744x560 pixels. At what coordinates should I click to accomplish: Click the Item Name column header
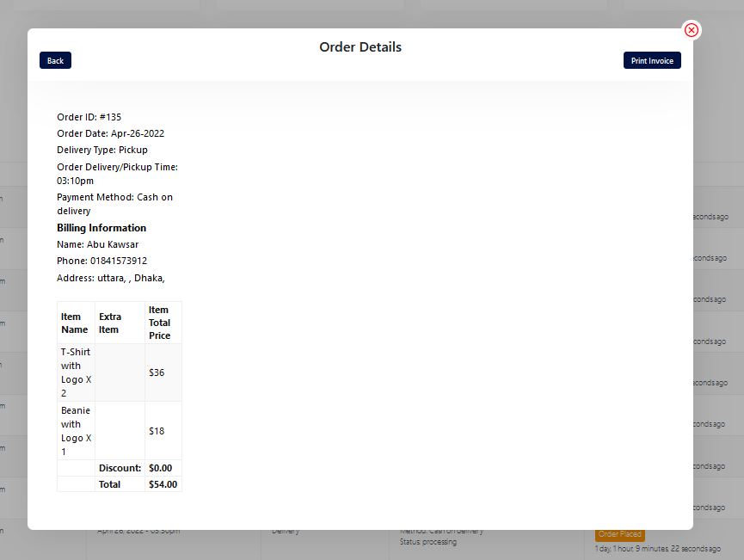point(75,323)
